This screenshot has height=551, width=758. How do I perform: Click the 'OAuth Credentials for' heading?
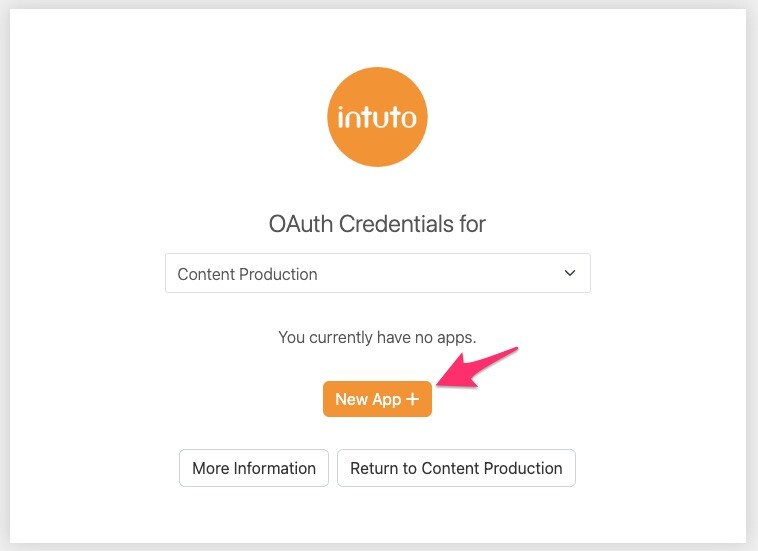pos(377,224)
